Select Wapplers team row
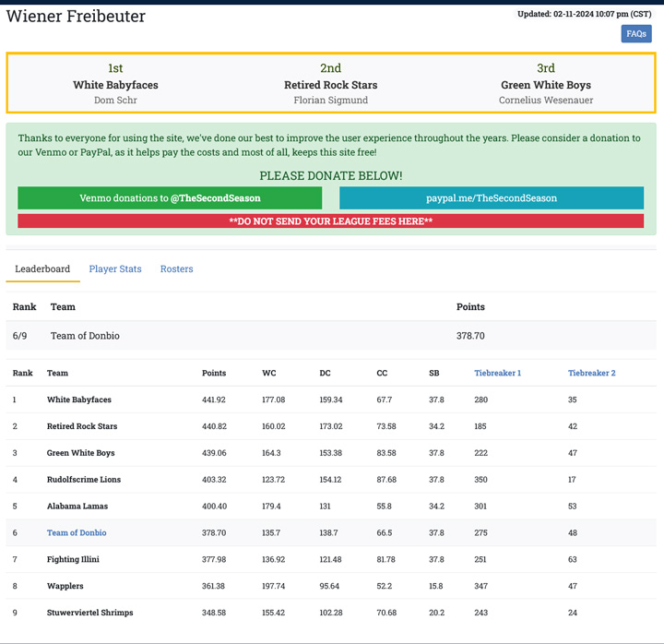 click(331, 586)
